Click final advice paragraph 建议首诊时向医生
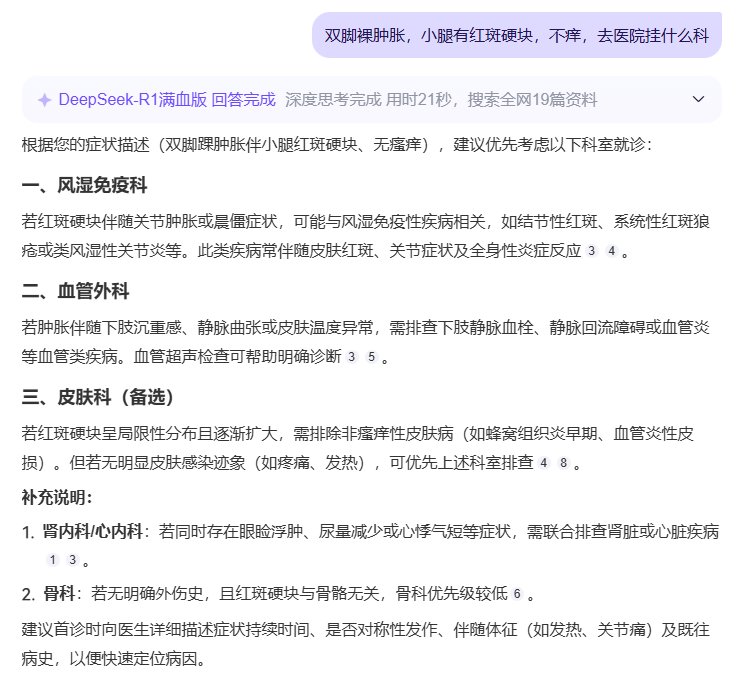The image size is (738, 683). point(365,644)
